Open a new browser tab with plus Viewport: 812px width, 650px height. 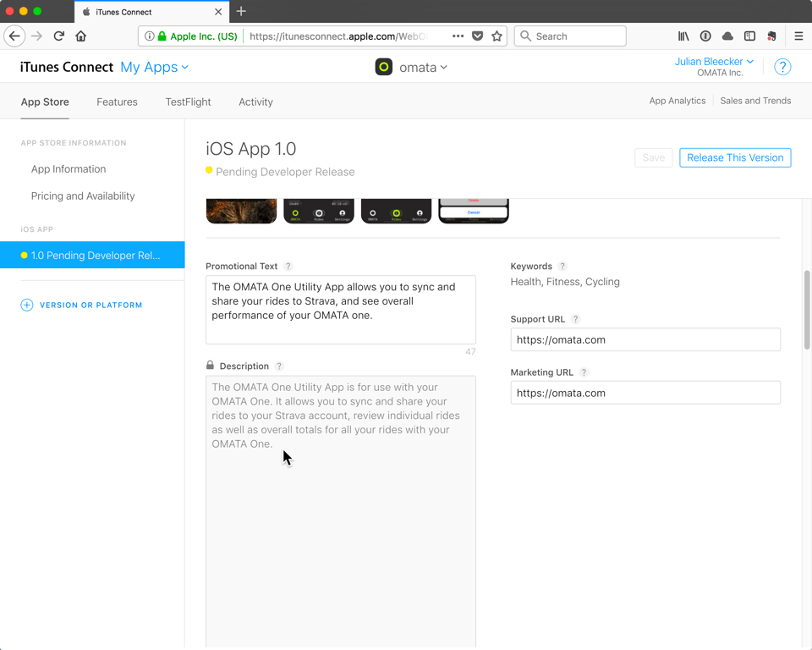(x=241, y=11)
